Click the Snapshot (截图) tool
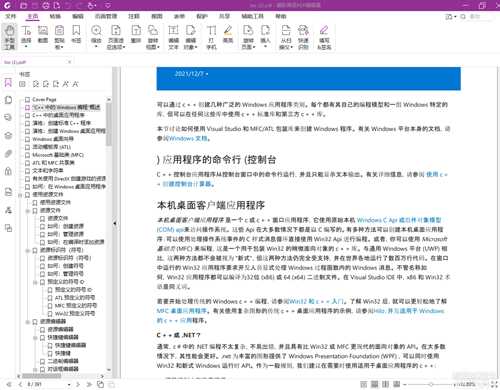The height and width of the screenshot is (390, 500). click(43, 34)
